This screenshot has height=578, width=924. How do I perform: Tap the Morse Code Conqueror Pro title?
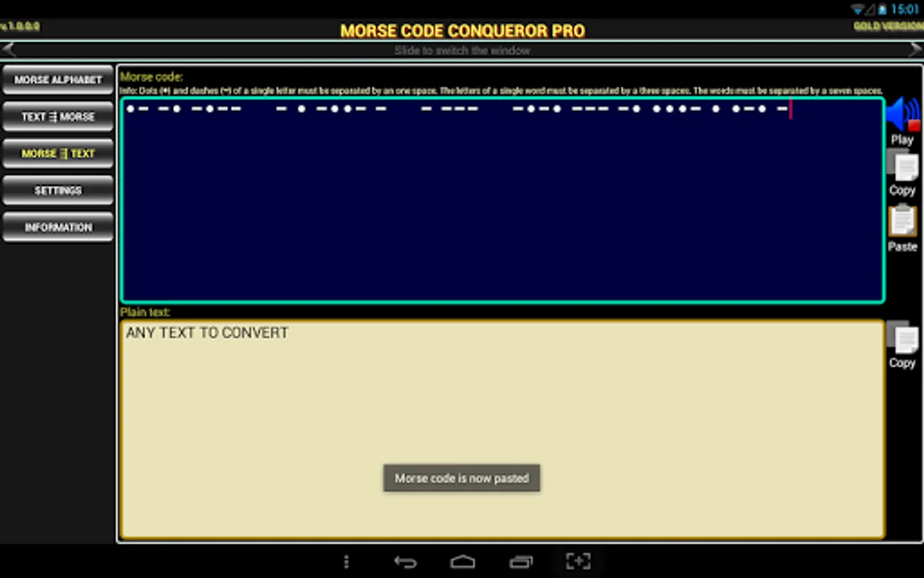(463, 31)
